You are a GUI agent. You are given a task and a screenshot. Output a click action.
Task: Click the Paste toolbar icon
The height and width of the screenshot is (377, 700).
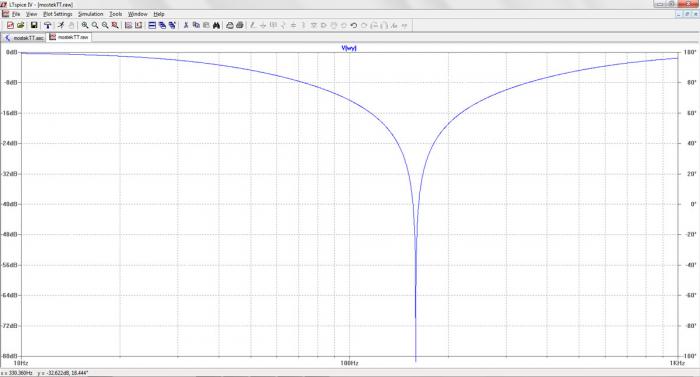(206, 25)
